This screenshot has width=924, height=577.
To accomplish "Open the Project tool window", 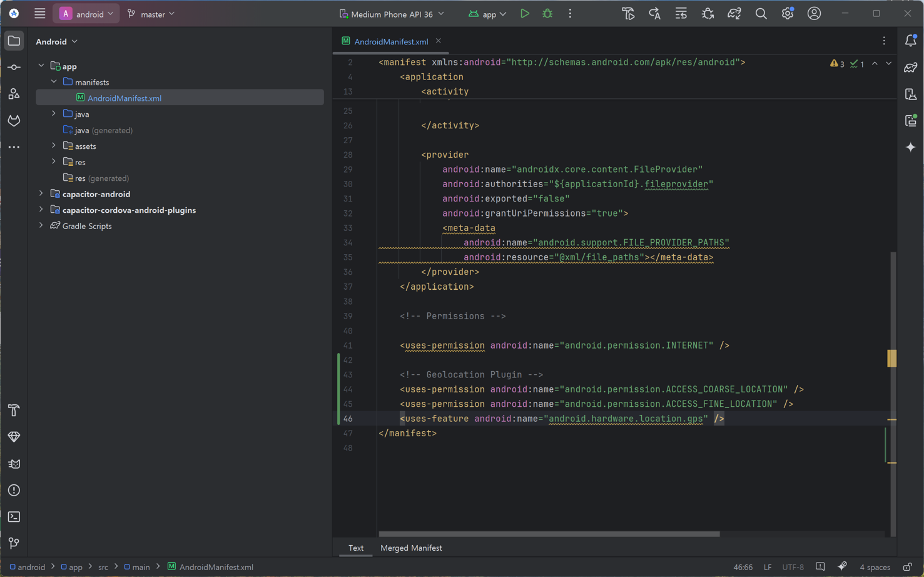I will 14,41.
